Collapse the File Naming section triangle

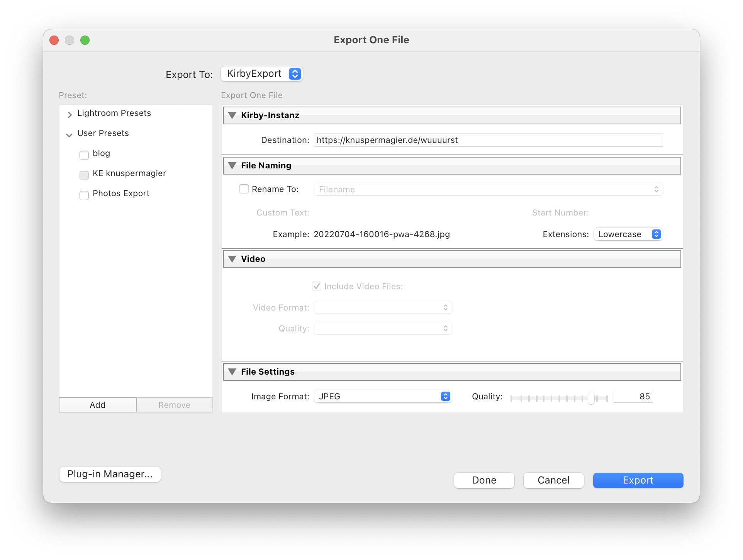[x=232, y=166]
